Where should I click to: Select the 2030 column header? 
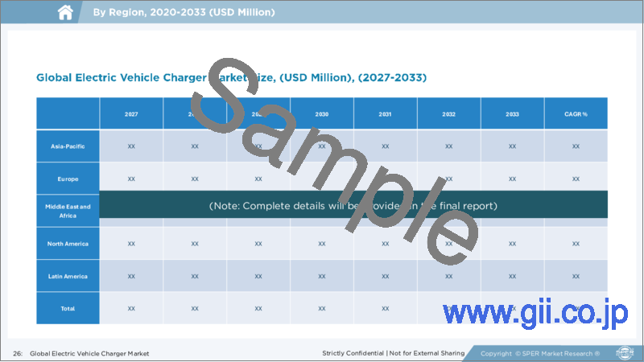click(322, 114)
